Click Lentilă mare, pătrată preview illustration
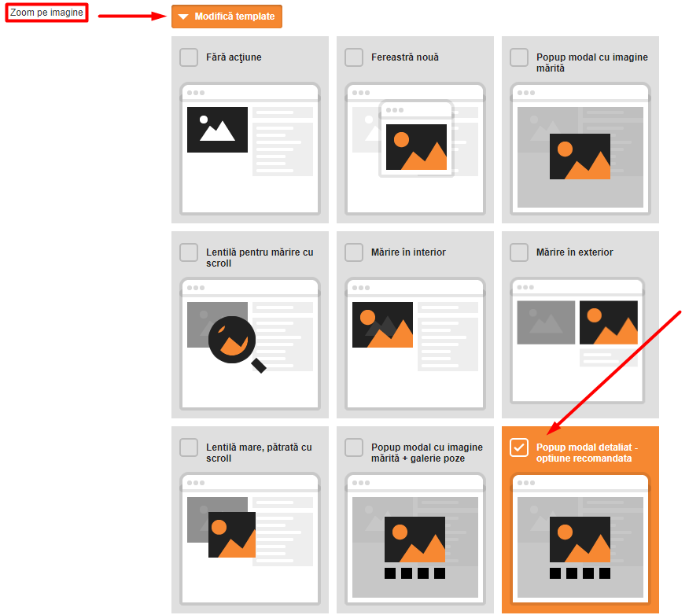Image resolution: width=700 pixels, height=615 pixels. tap(250, 539)
